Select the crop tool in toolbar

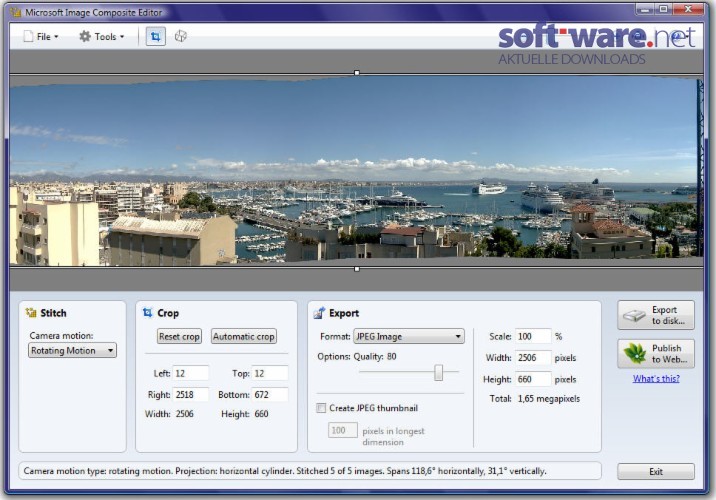[x=155, y=37]
